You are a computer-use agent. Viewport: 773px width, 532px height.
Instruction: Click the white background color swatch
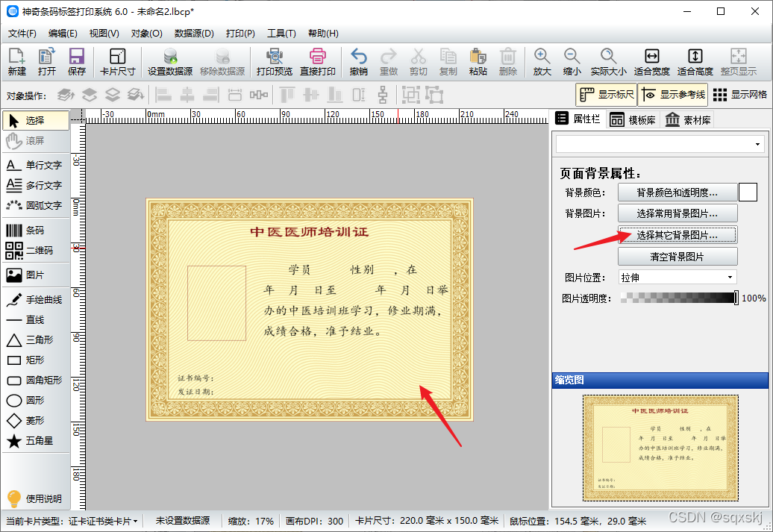tap(748, 193)
